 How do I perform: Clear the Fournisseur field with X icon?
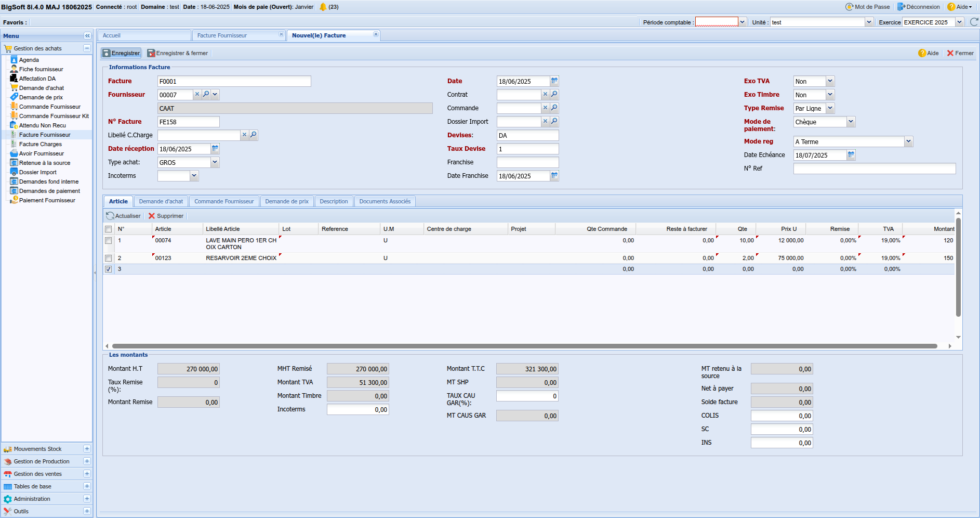tap(197, 95)
